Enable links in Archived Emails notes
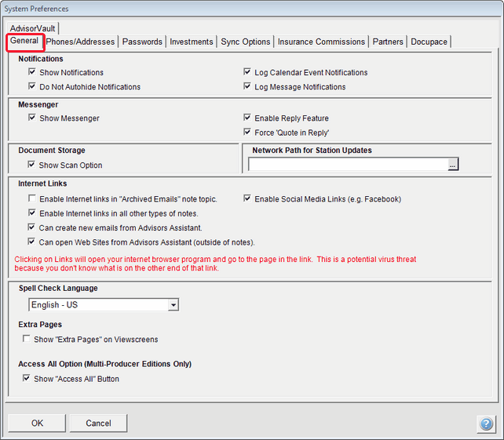504x440 pixels. point(32,199)
